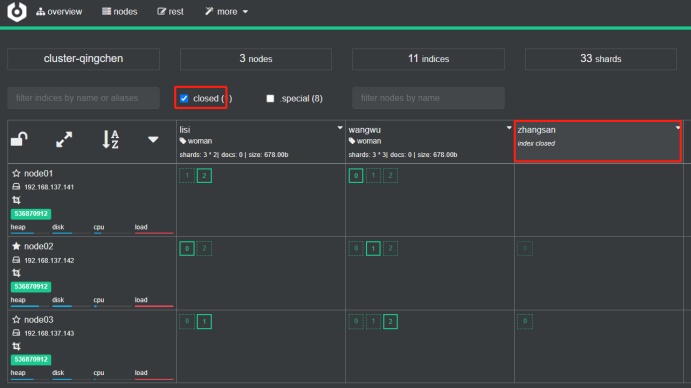The width and height of the screenshot is (691, 388).
Task: Select lisi primary shard 1 on node03
Action: click(204, 321)
